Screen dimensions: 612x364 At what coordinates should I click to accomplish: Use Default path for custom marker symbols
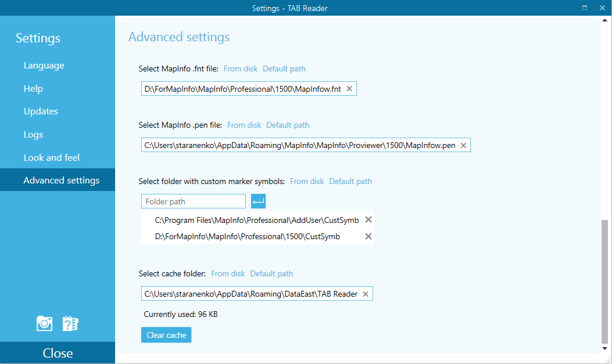tap(350, 182)
